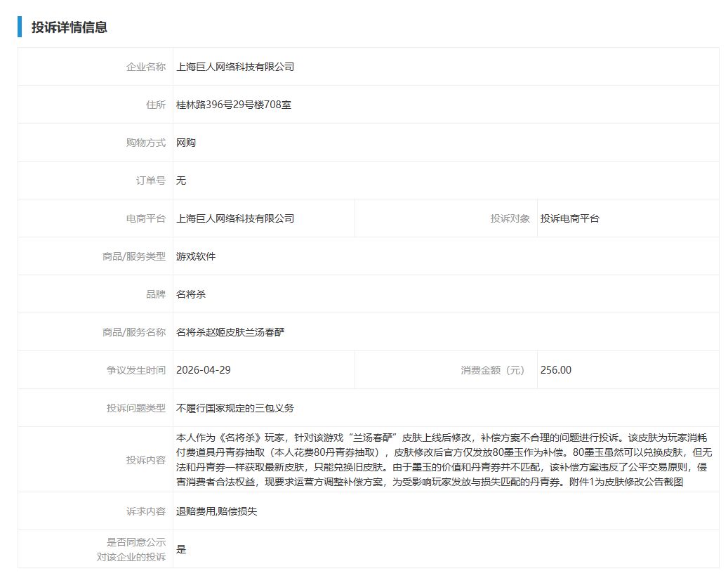Click the 是 consent value

(181, 550)
